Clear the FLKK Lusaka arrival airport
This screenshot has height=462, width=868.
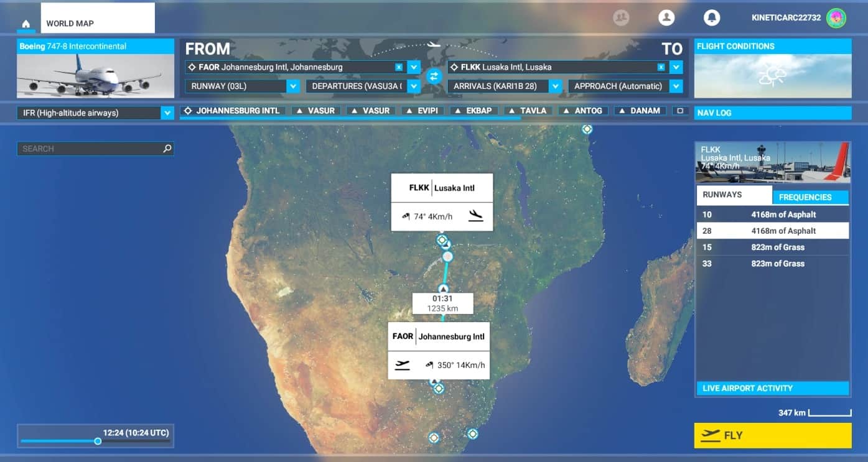tap(661, 67)
